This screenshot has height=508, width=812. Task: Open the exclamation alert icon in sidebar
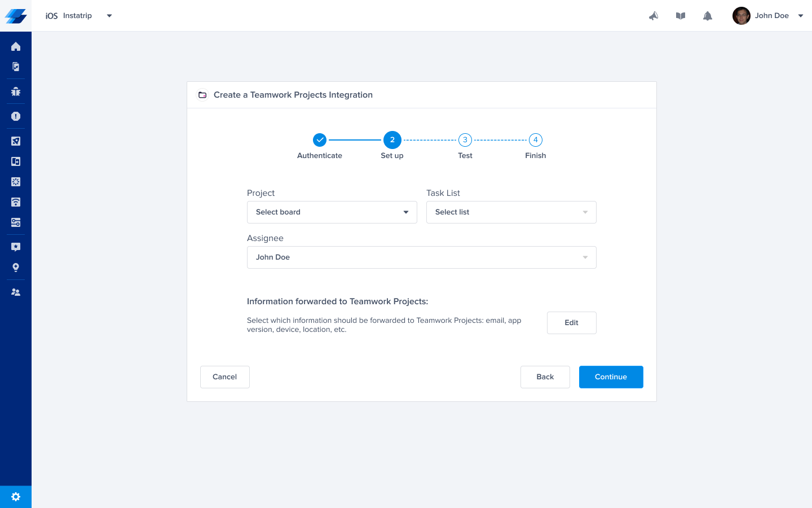tap(16, 116)
